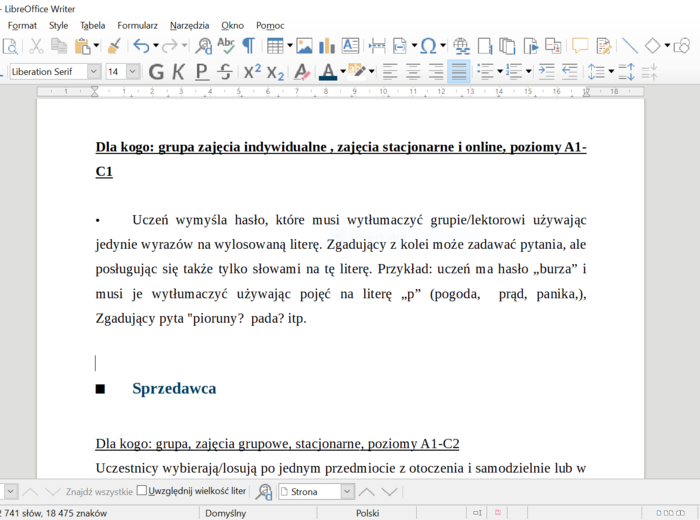Toggle italic (K) formatting
This screenshot has width=700, height=520.
(179, 72)
